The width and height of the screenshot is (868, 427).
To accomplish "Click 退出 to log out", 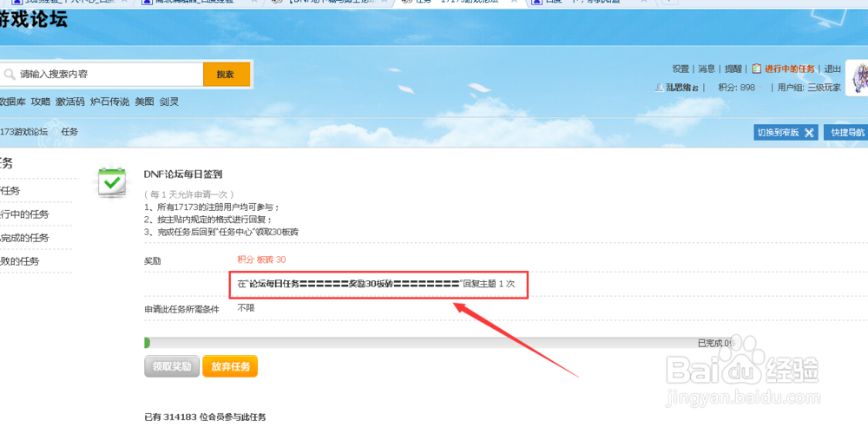I will click(832, 69).
